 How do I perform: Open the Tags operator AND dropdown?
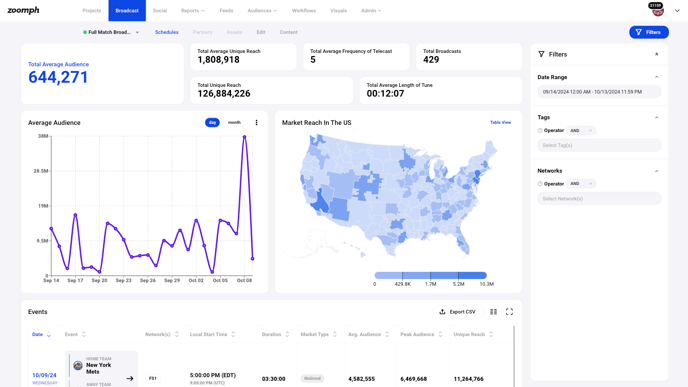pos(581,130)
